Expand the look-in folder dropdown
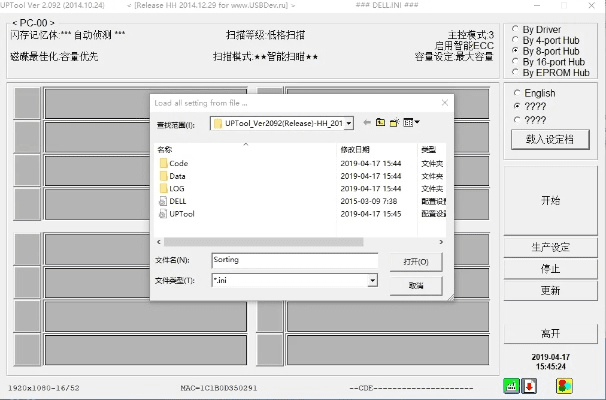This screenshot has width=606, height=400. point(349,123)
